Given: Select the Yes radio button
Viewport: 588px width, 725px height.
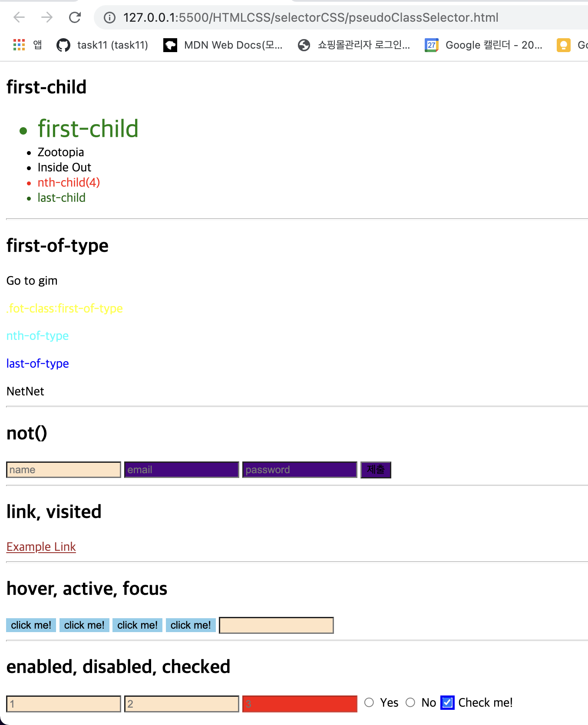Looking at the screenshot, I should click(x=369, y=702).
